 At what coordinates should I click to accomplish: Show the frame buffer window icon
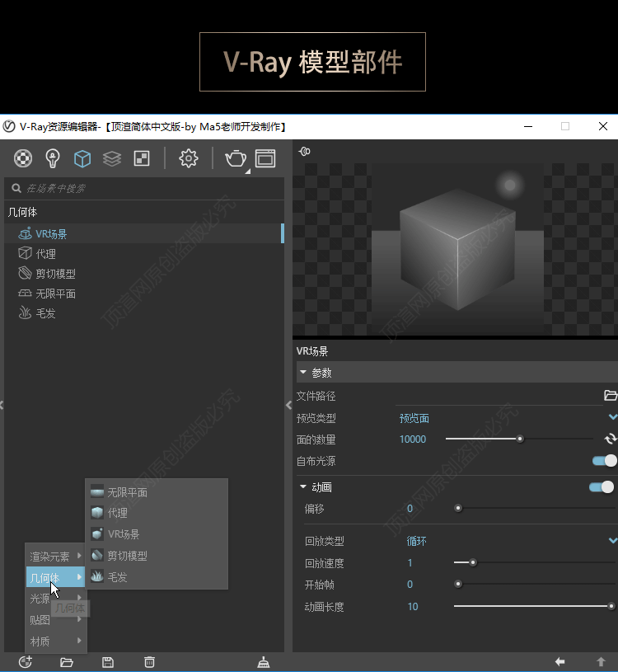point(265,158)
